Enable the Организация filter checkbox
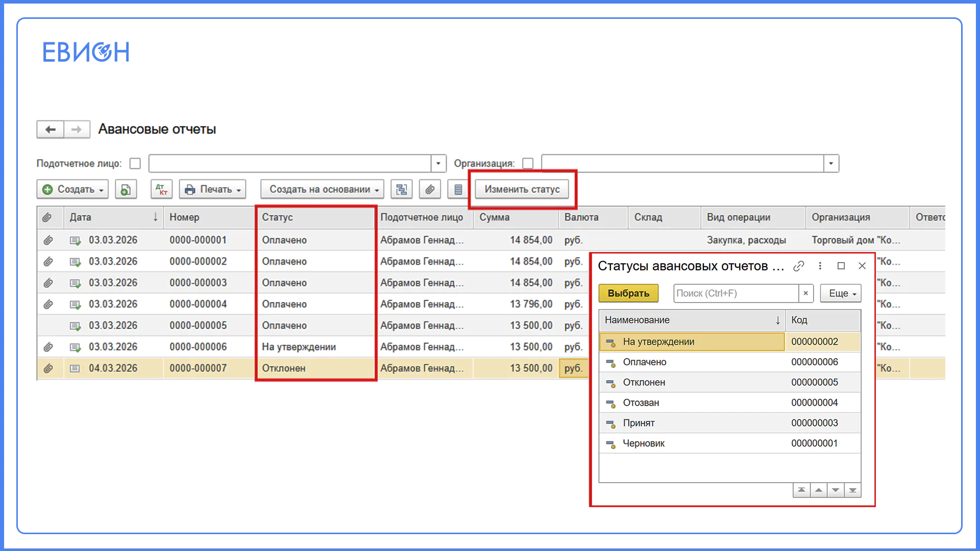 pos(528,163)
